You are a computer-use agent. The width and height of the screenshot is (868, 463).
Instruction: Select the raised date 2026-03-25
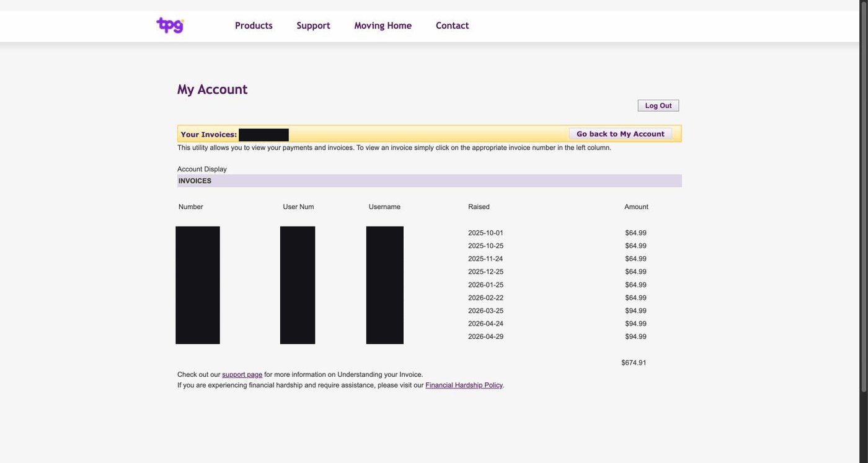point(485,311)
